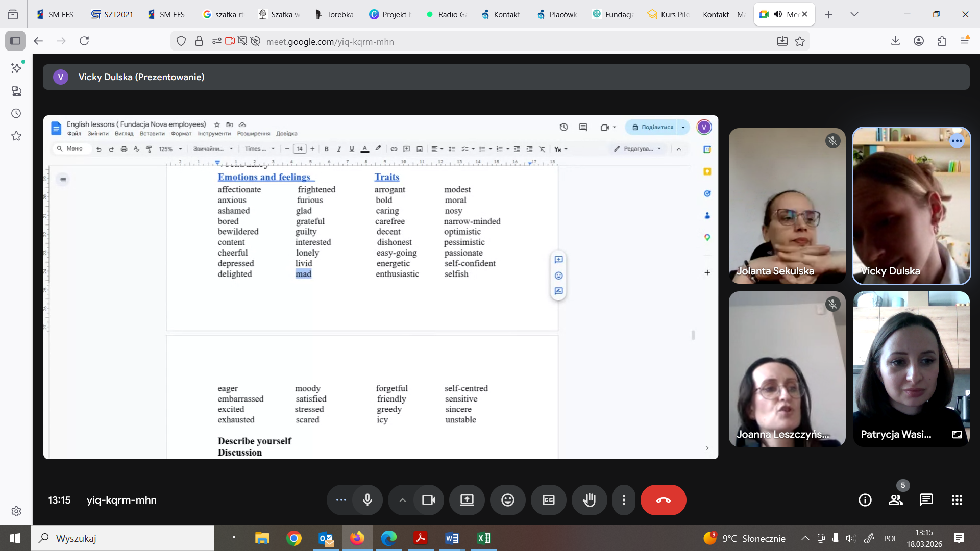Reload the current page
The image size is (980, 551).
click(x=84, y=41)
